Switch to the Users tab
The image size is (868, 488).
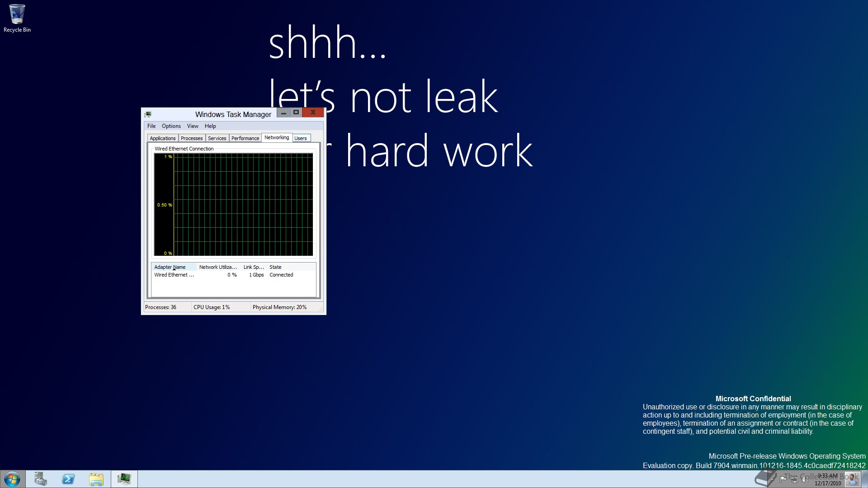click(x=301, y=138)
